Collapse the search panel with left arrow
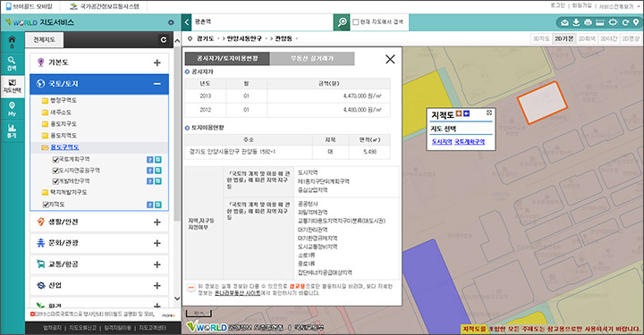The width and height of the screenshot is (644, 335). pyautogui.click(x=187, y=22)
